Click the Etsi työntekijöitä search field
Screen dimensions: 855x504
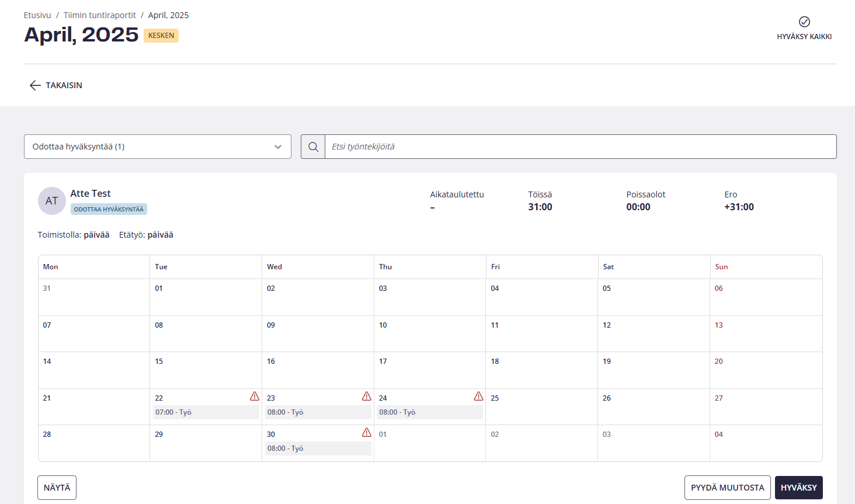coord(581,147)
